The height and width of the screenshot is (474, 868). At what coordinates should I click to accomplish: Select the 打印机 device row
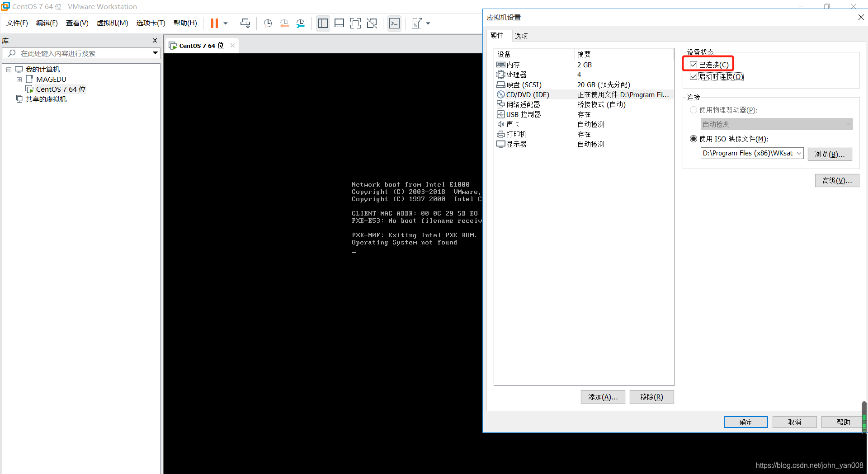point(584,135)
